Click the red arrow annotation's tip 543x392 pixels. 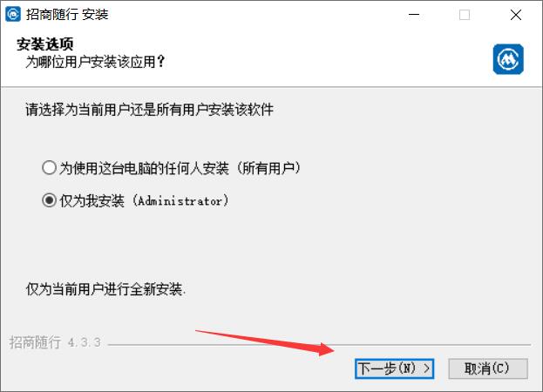[x=333, y=350]
